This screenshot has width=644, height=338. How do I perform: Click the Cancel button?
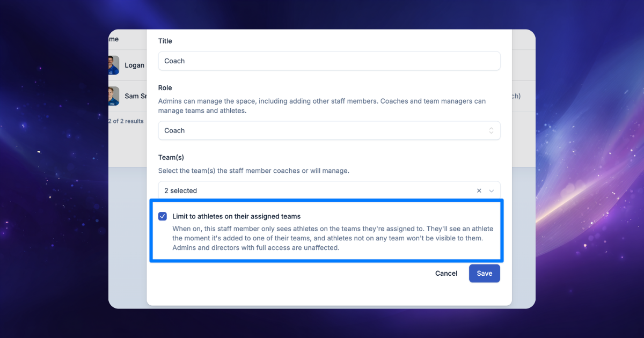446,273
